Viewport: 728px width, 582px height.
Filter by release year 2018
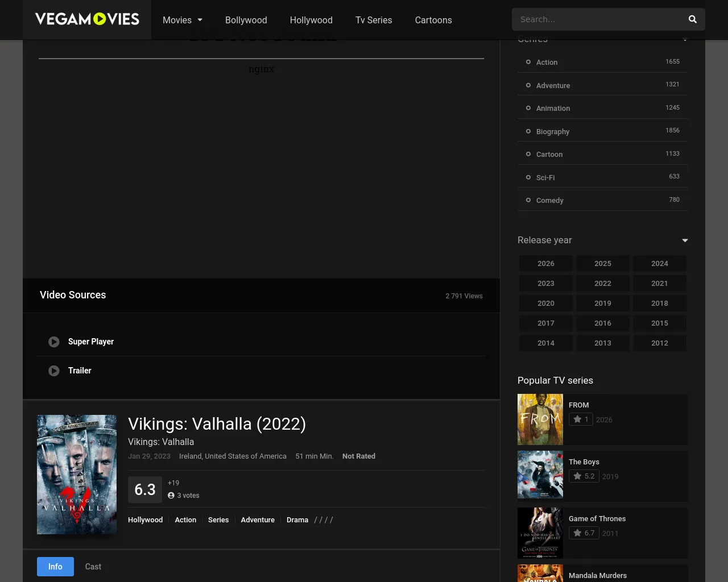[x=660, y=304]
